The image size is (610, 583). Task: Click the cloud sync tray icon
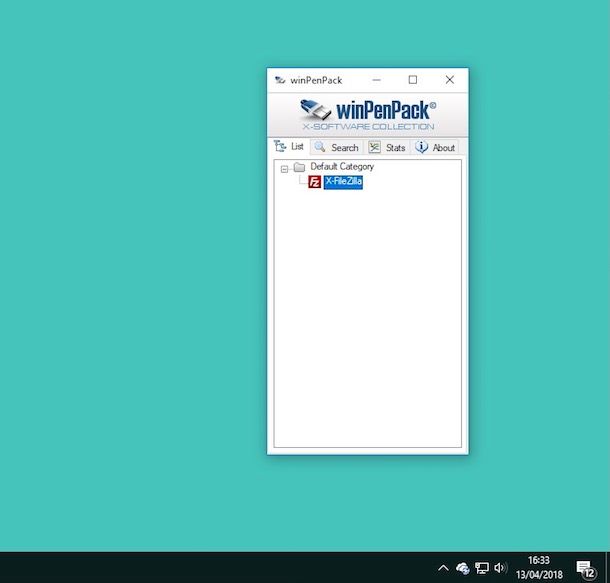[463, 568]
